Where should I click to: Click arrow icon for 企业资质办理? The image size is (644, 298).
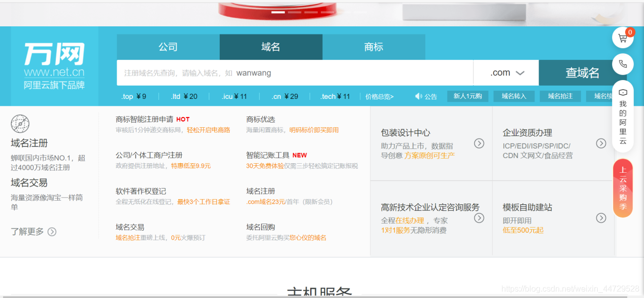point(601,143)
